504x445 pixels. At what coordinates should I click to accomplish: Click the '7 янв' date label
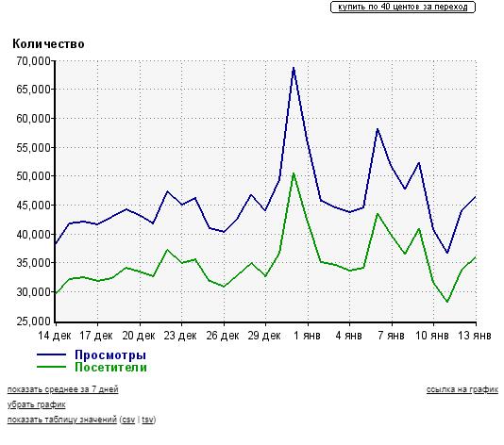391,336
